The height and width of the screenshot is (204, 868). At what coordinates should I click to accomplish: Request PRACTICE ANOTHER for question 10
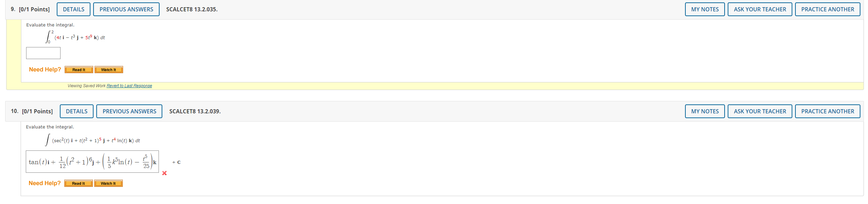(x=828, y=111)
